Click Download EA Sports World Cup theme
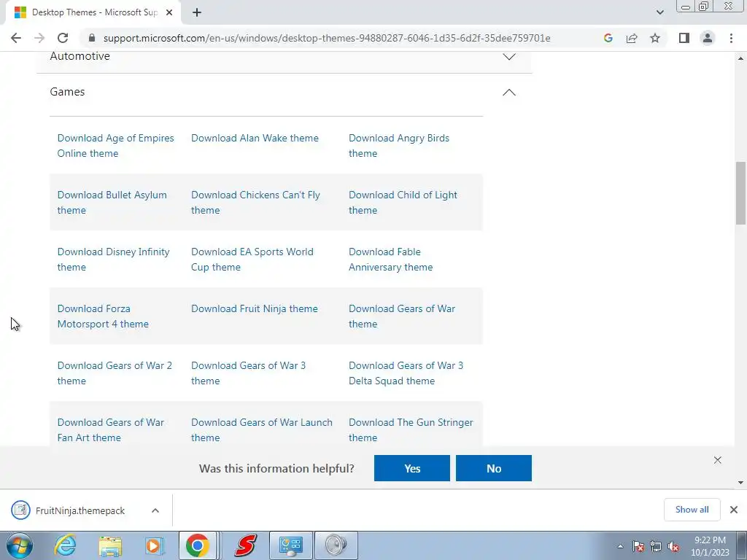 pos(252,259)
